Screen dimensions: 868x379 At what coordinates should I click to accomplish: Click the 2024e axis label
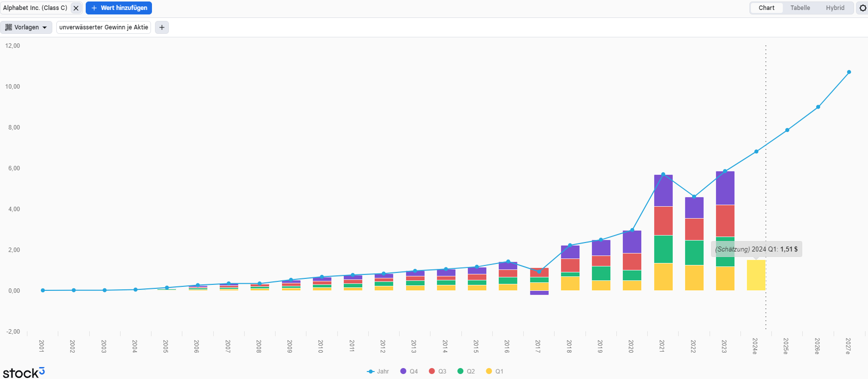click(x=755, y=346)
